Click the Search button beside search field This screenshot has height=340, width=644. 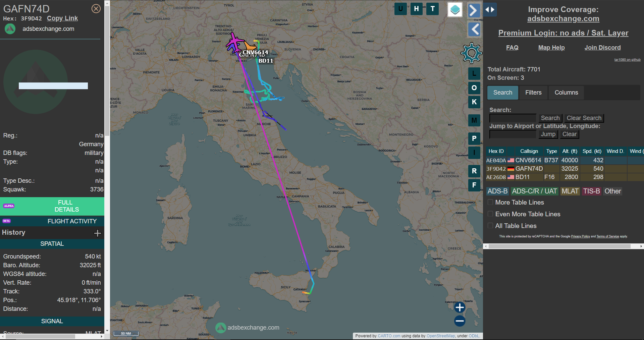pos(550,118)
